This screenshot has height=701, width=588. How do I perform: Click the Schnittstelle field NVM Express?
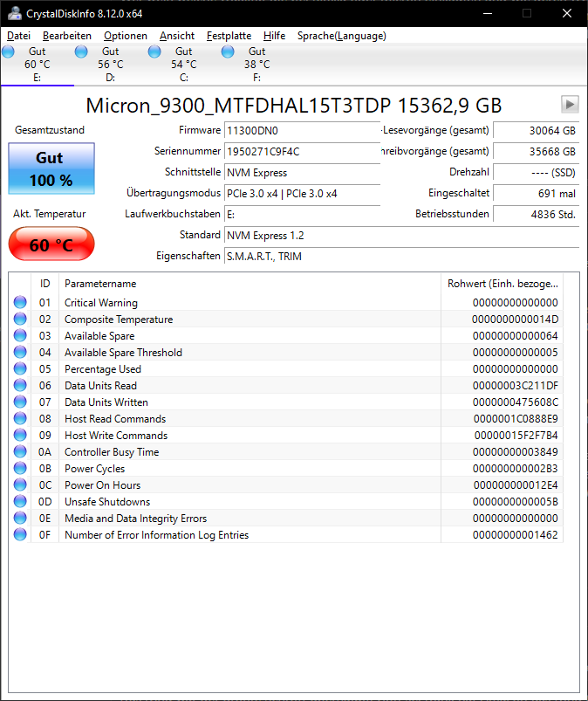click(303, 173)
